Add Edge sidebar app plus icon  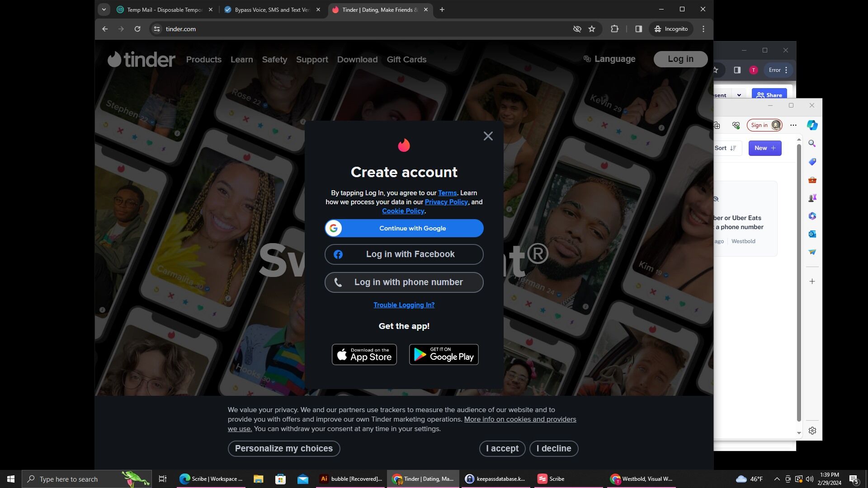pyautogui.click(x=812, y=282)
